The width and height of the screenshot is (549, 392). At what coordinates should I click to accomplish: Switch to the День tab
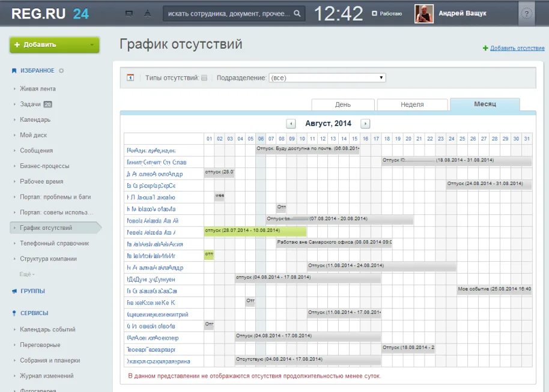tap(343, 104)
